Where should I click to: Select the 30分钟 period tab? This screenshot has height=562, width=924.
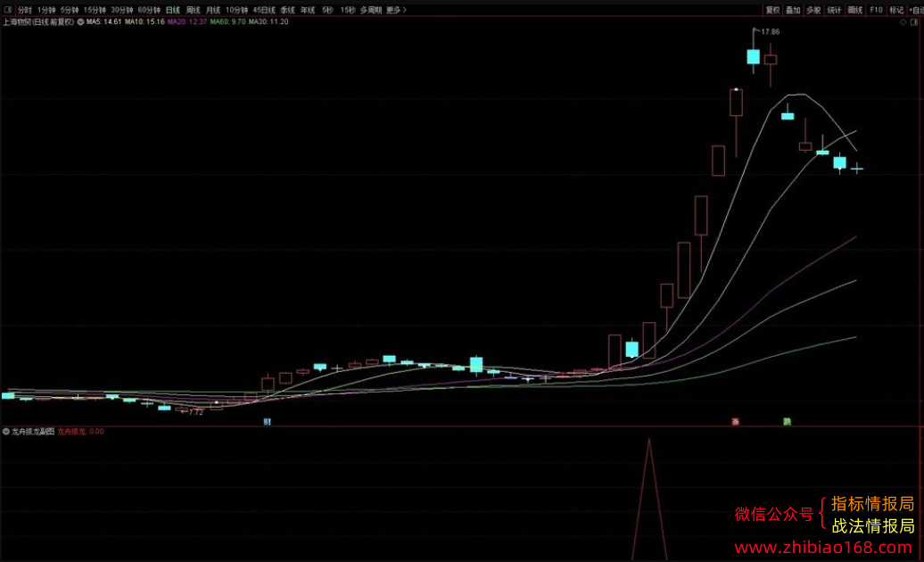122,10
